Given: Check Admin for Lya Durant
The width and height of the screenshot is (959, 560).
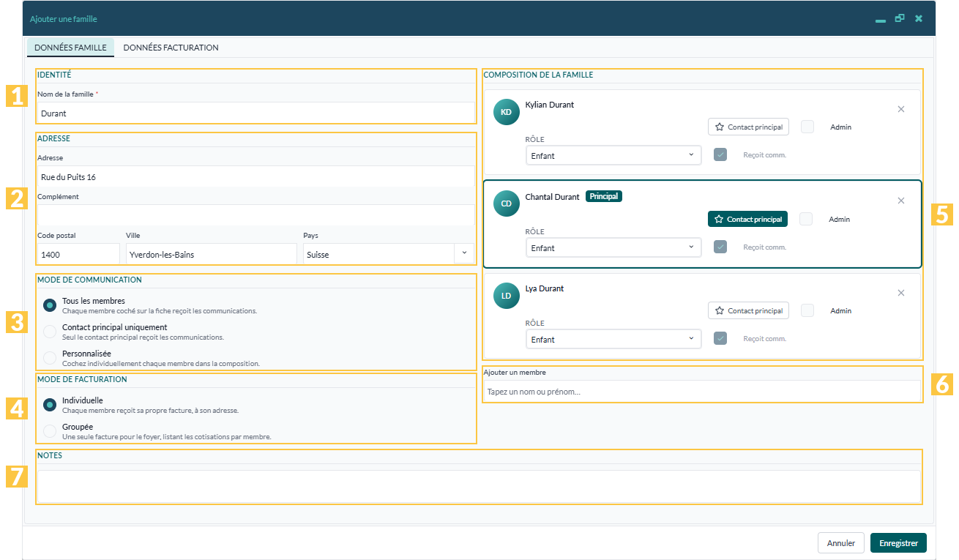Looking at the screenshot, I should (x=807, y=310).
